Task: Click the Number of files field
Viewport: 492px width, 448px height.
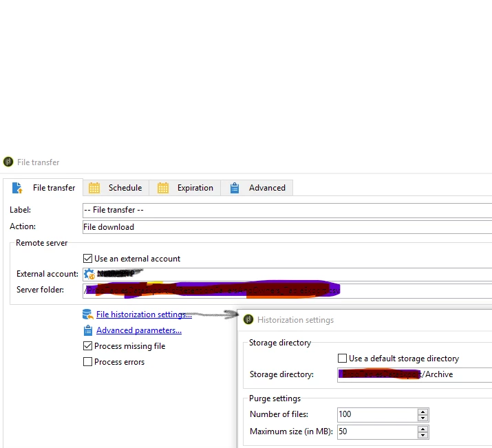Action: [x=378, y=414]
